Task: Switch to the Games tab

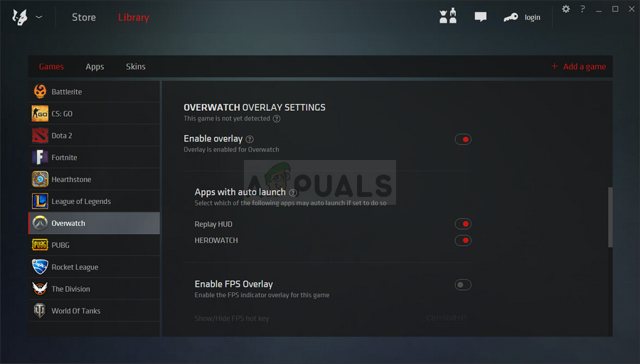Action: coord(51,67)
